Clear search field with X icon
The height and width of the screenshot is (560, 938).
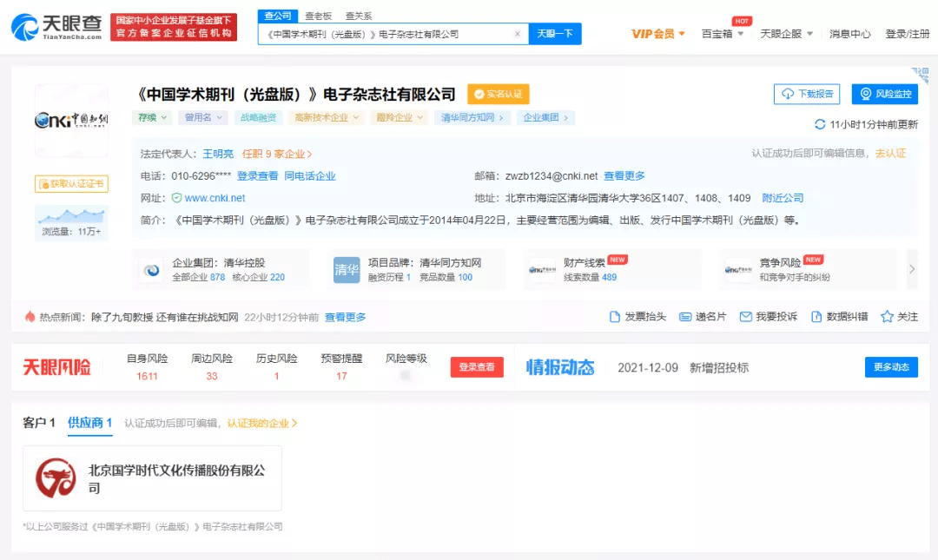518,34
